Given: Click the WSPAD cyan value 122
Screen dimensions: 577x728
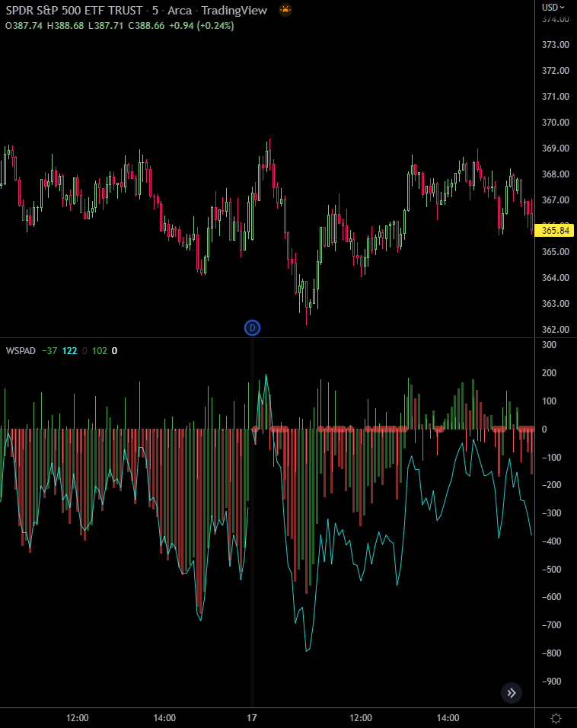Looking at the screenshot, I should pyautogui.click(x=69, y=350).
